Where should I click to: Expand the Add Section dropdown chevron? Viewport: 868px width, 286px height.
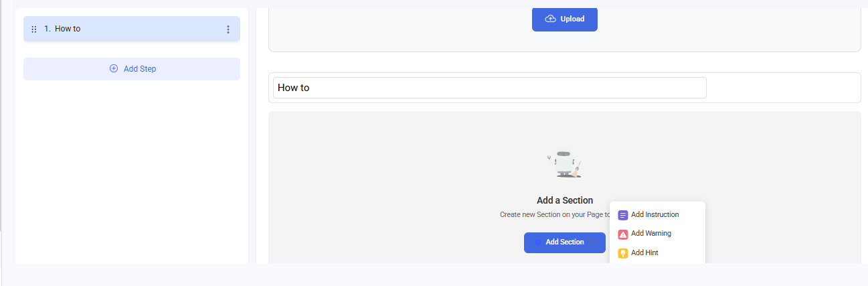(593, 242)
